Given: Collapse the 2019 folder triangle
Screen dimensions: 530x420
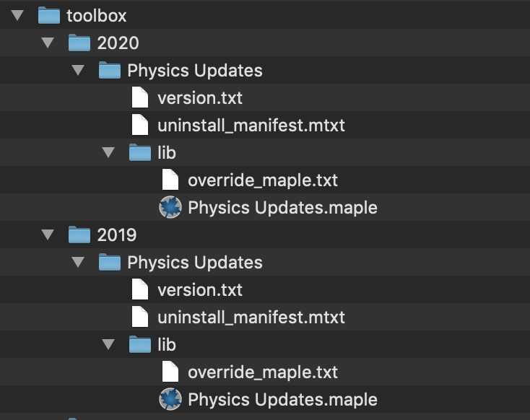Looking at the screenshot, I should [x=48, y=235].
